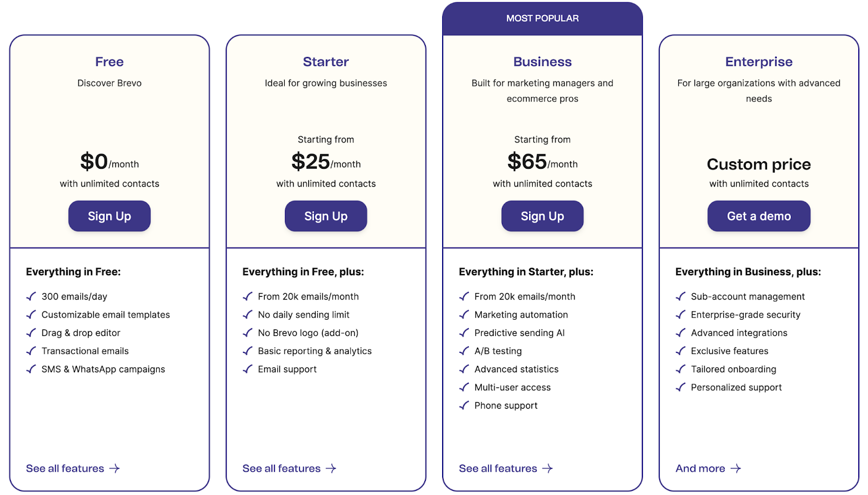This screenshot has width=868, height=495.
Task: Click checkmark icon next to Marketing automation
Action: point(464,315)
